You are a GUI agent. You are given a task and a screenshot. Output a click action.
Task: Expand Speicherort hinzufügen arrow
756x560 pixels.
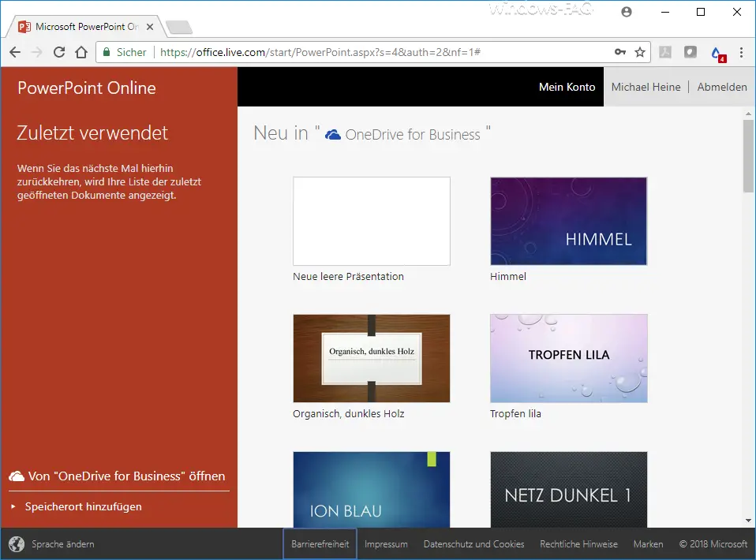pyautogui.click(x=13, y=506)
